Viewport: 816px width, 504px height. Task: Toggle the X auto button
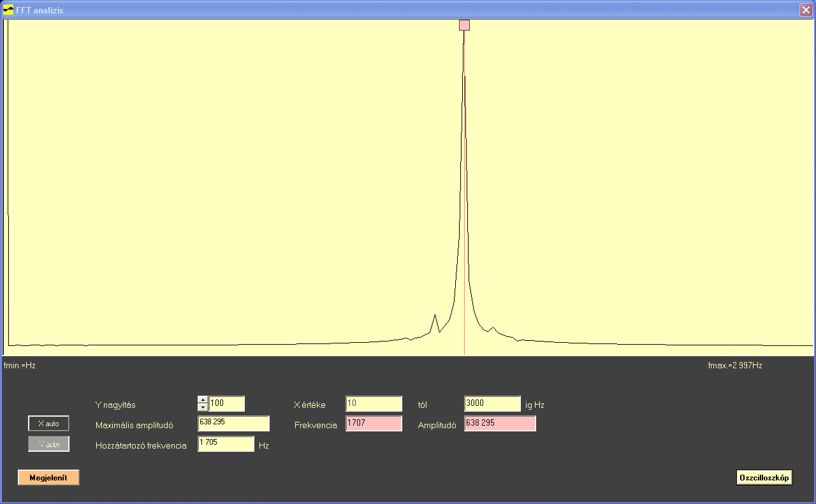48,424
